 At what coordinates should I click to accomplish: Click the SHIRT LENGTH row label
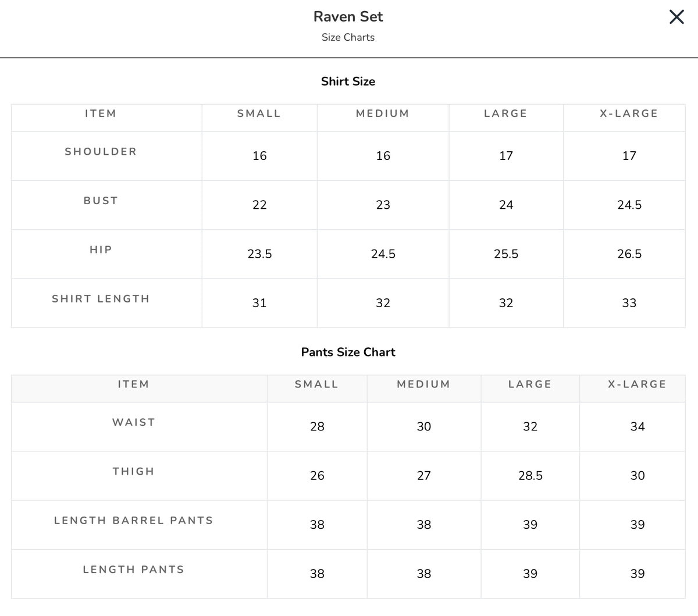click(x=101, y=298)
